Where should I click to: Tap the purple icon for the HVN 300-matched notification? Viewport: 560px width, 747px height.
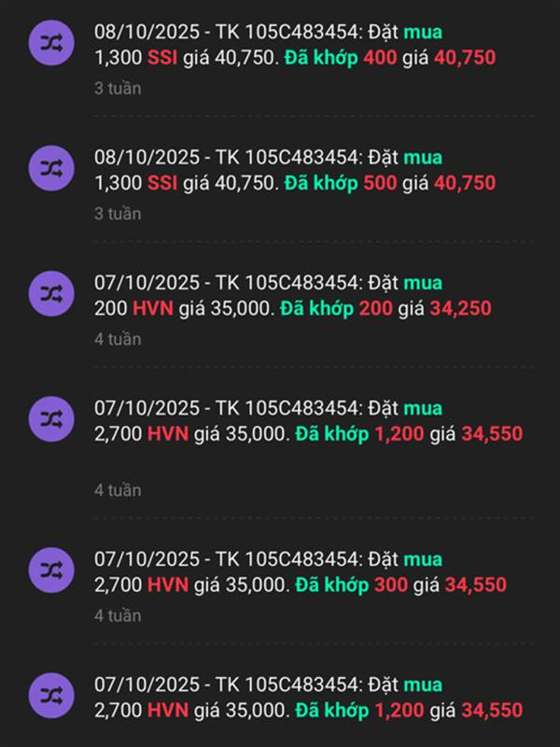click(52, 571)
